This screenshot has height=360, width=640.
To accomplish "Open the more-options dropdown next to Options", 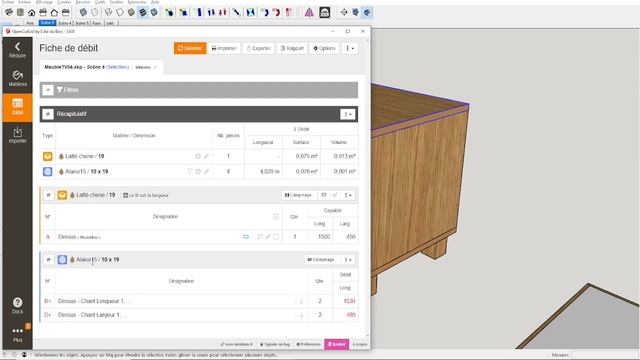I will (350, 48).
